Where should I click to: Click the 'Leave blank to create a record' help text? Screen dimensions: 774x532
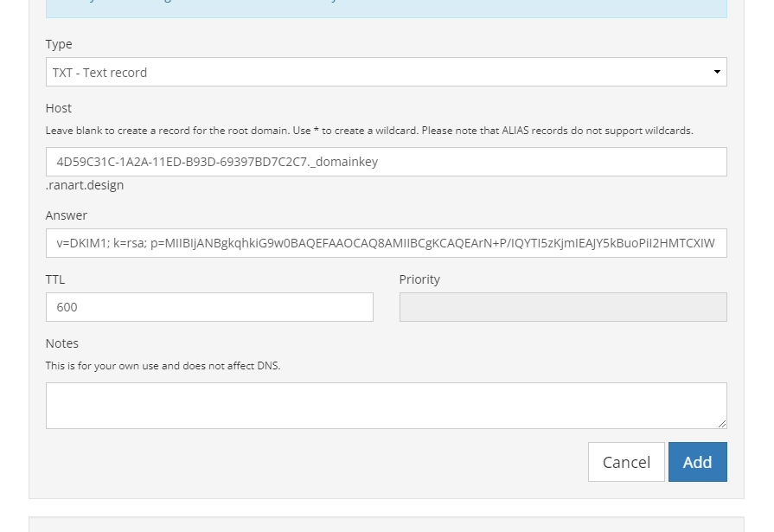tap(369, 131)
